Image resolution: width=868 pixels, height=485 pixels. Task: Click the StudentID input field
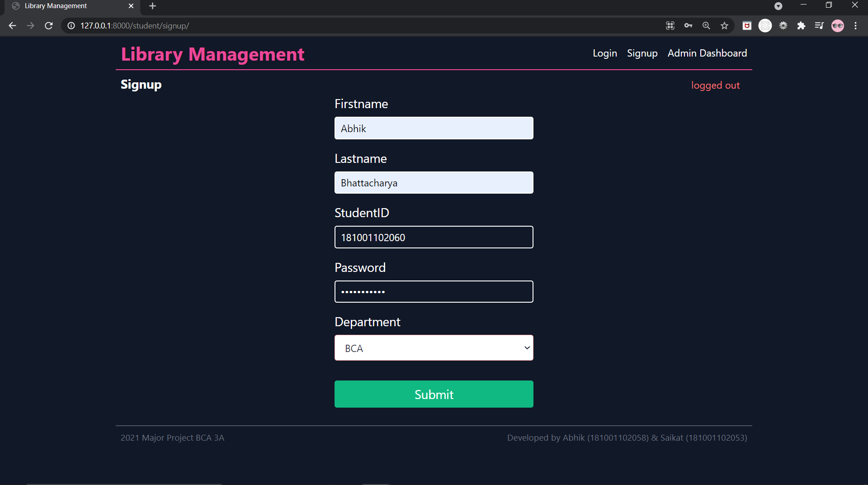tap(434, 237)
